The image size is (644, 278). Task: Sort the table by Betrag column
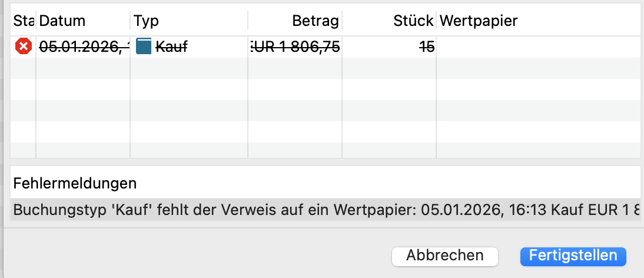point(316,21)
